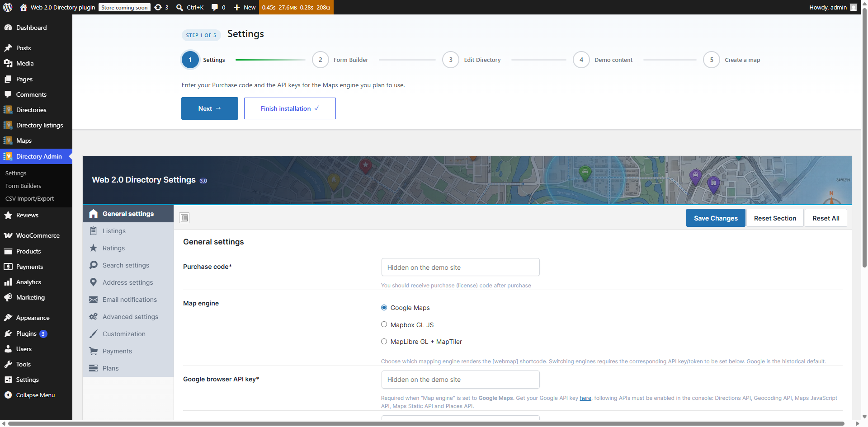The image size is (868, 427).
Task: Click the Directories map icon
Action: click(8, 110)
